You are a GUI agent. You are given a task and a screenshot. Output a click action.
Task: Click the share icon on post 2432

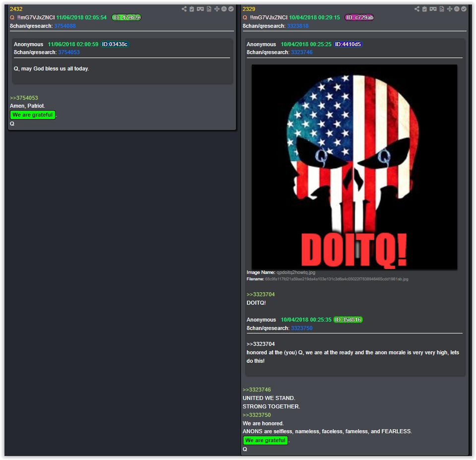[184, 9]
